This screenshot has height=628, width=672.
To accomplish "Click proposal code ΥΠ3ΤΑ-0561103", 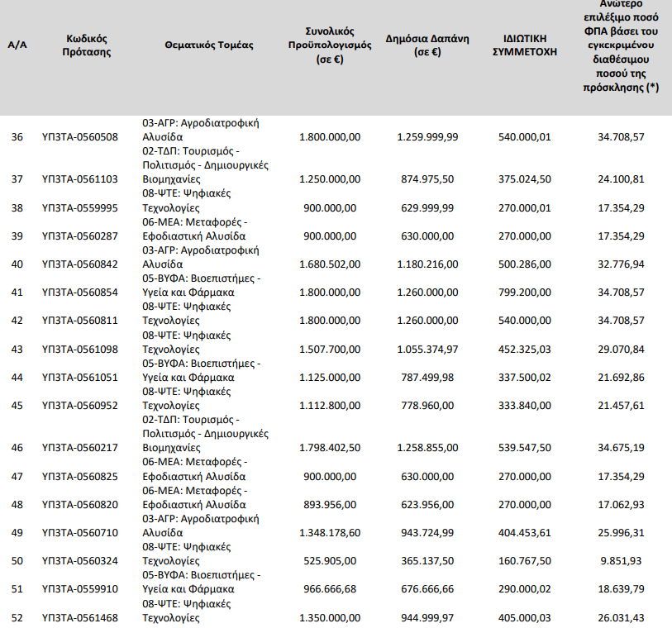I will [x=79, y=179].
